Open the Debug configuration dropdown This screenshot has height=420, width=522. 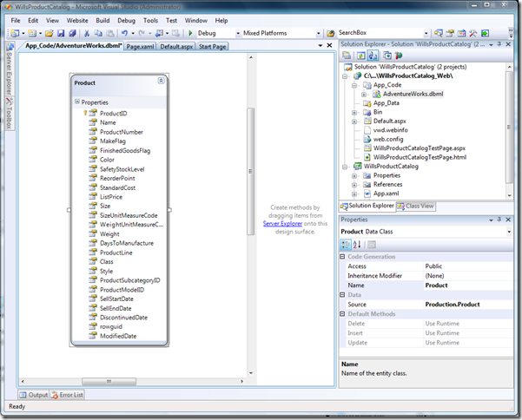tap(238, 33)
